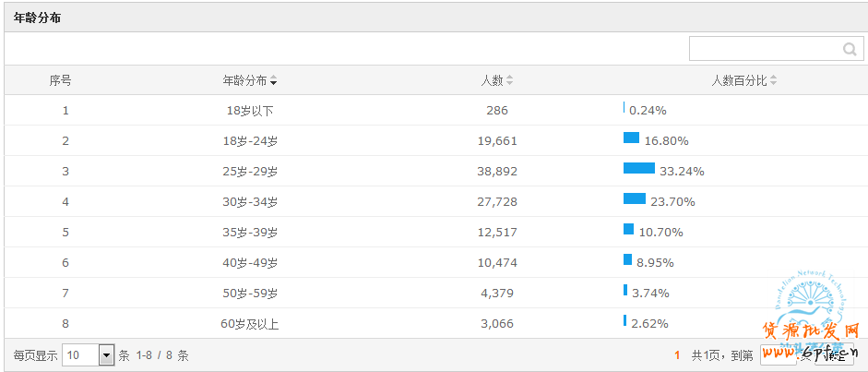Sort by 年龄分布 column arrow
Image resolution: width=868 pixels, height=372 pixels.
pos(274,81)
